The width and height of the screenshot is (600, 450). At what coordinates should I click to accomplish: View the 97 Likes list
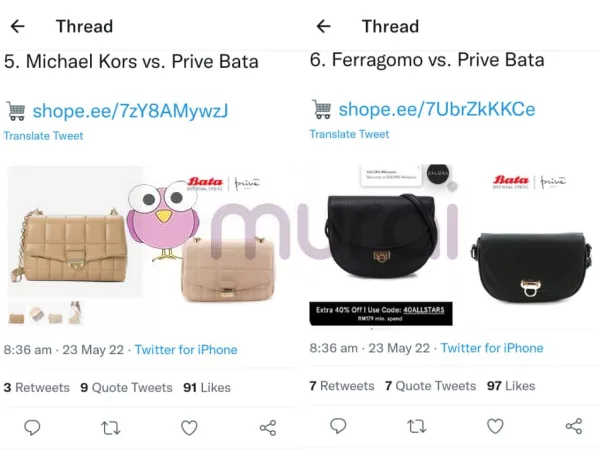point(511,386)
